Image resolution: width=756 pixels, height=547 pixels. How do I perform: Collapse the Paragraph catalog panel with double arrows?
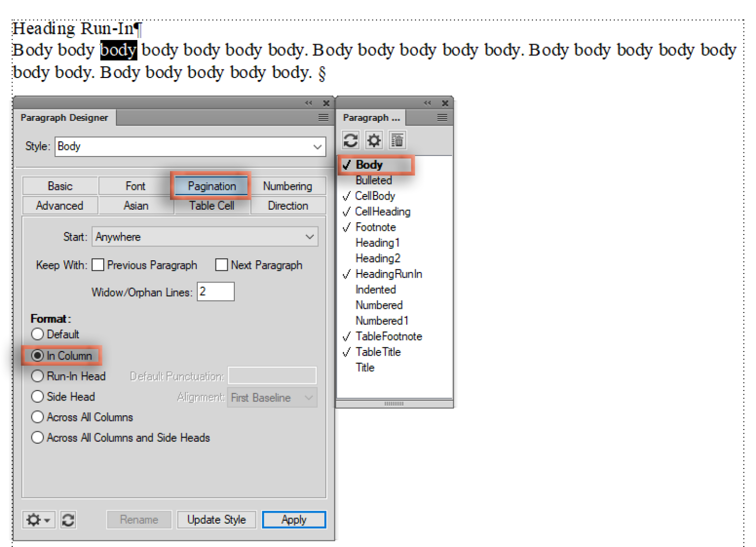428,103
